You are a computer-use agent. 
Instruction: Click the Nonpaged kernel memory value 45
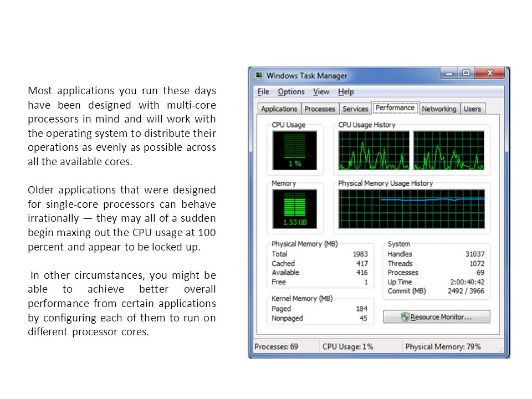(x=364, y=318)
